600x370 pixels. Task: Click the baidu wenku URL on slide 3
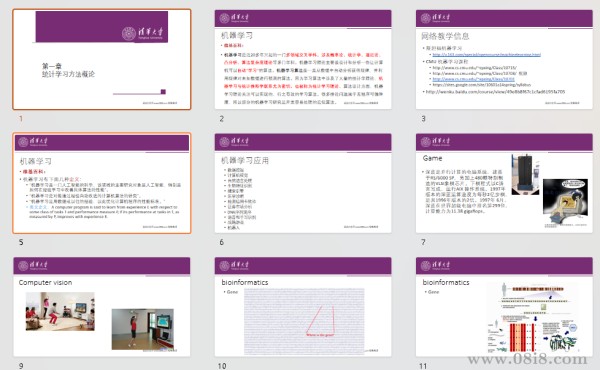(495, 92)
